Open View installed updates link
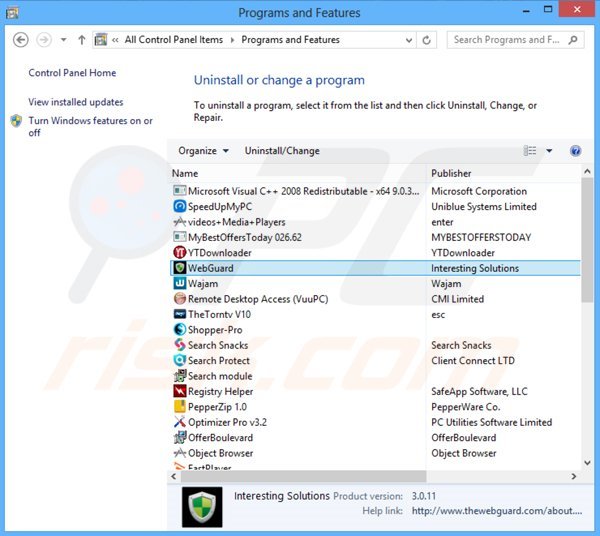 76,102
